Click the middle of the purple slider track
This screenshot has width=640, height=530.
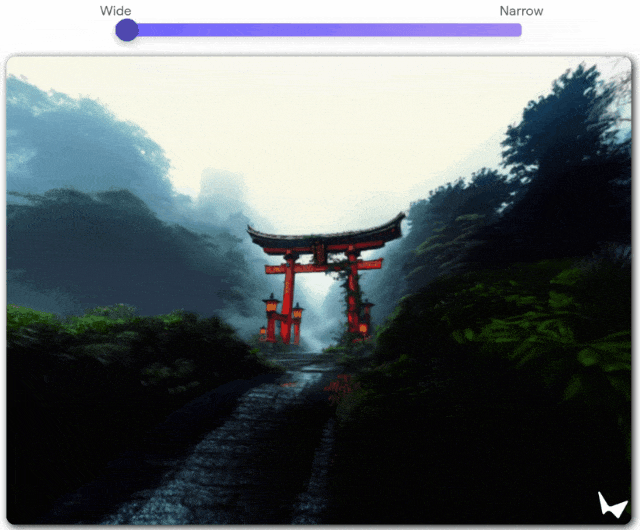[323, 30]
